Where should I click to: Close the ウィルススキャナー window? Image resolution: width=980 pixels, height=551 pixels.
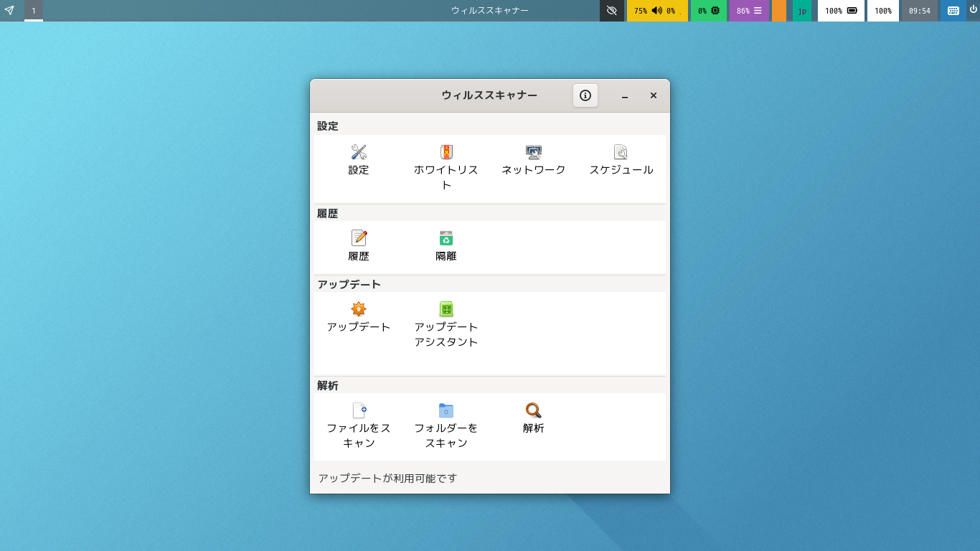tap(654, 95)
